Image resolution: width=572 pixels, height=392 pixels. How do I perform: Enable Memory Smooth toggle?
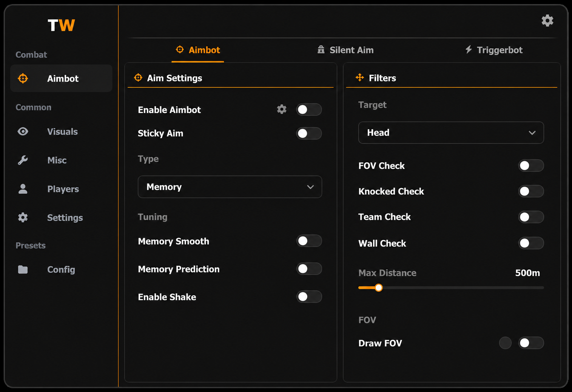click(309, 241)
